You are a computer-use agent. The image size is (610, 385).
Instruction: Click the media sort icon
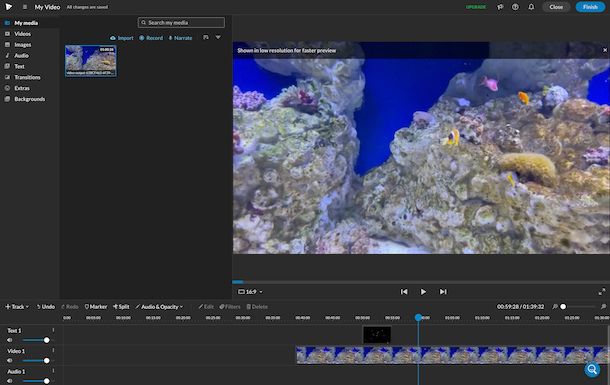coord(206,37)
